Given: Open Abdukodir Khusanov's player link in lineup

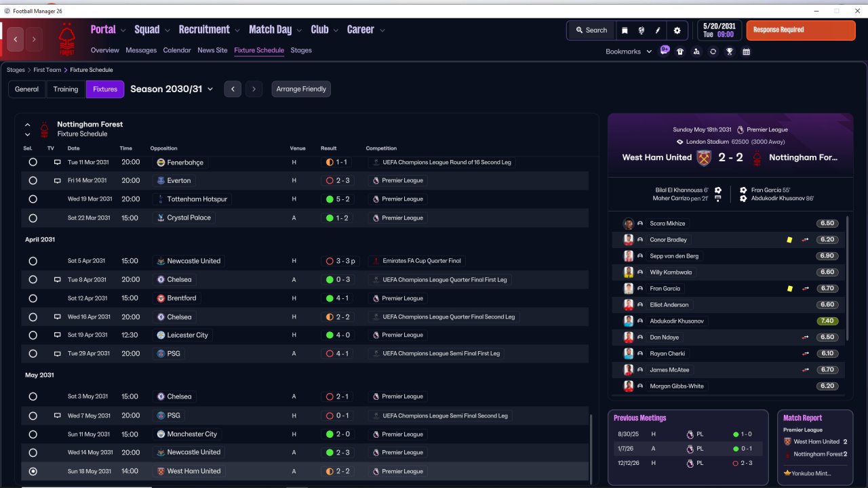Looking at the screenshot, I should point(677,321).
